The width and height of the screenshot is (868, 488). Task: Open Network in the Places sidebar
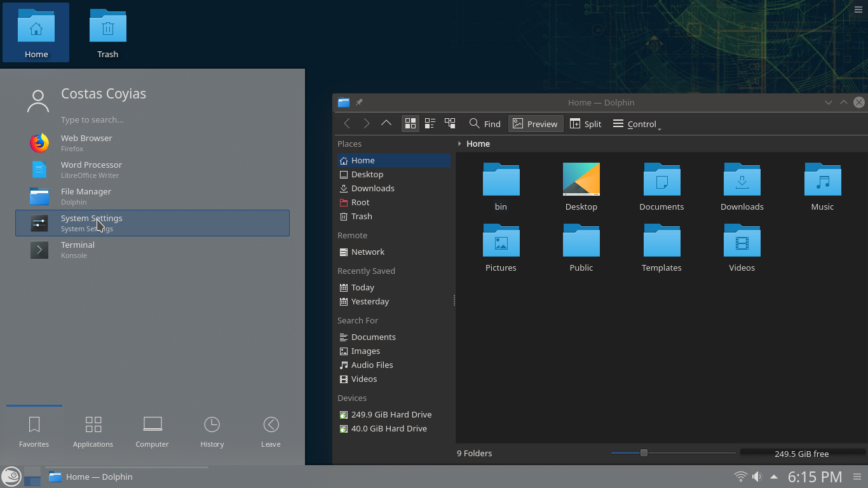[x=367, y=252]
